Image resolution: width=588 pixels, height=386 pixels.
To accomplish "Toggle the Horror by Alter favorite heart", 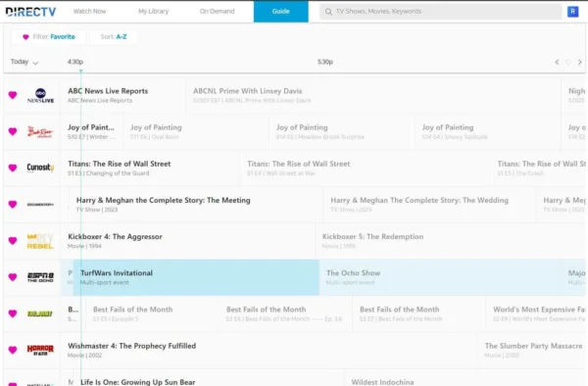I will (13, 350).
